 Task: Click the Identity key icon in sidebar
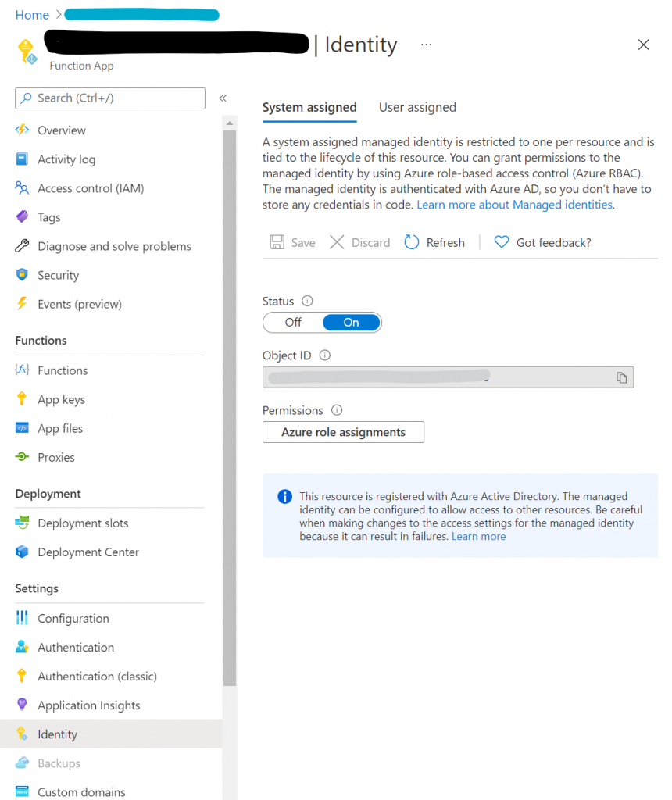(22, 734)
